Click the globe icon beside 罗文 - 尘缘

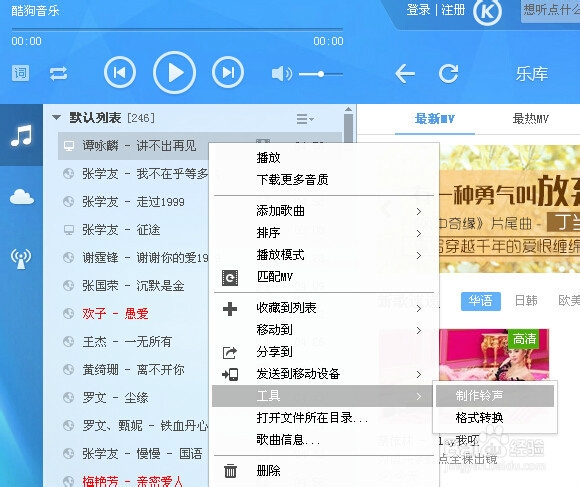[68, 398]
